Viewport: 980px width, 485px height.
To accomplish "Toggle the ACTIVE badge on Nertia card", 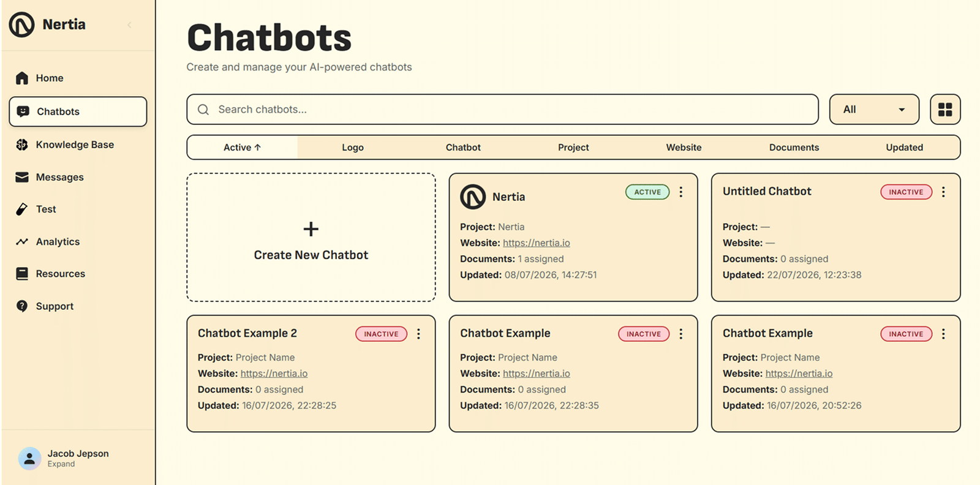I will [647, 192].
